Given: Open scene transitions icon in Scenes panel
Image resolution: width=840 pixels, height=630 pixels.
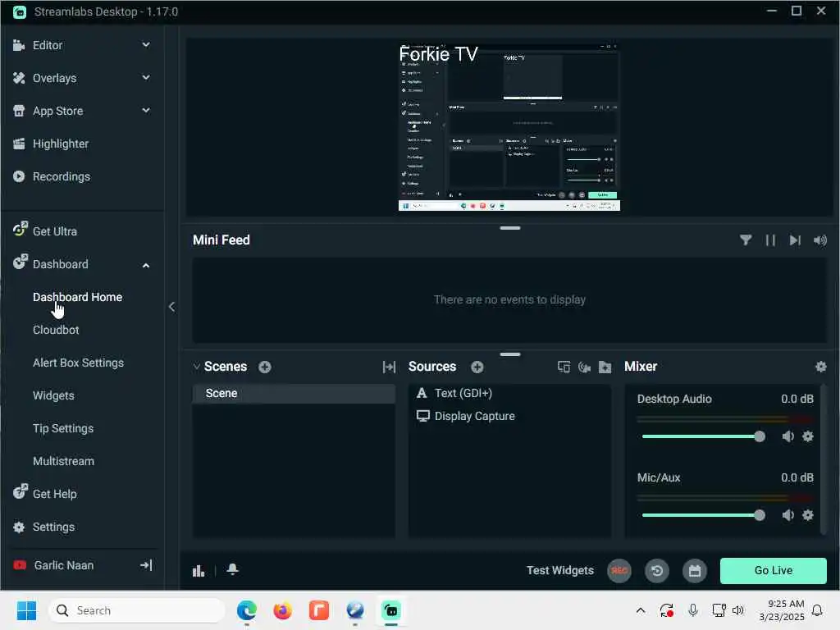Looking at the screenshot, I should (x=389, y=367).
